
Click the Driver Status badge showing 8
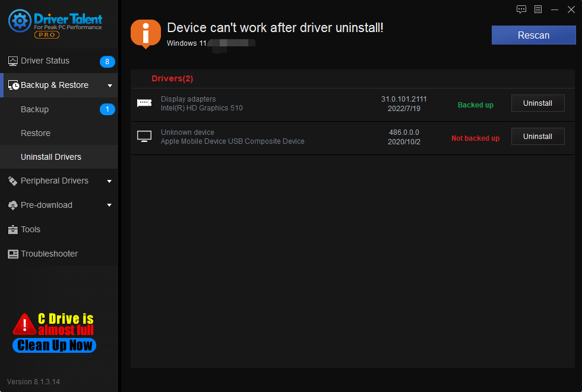tap(107, 62)
